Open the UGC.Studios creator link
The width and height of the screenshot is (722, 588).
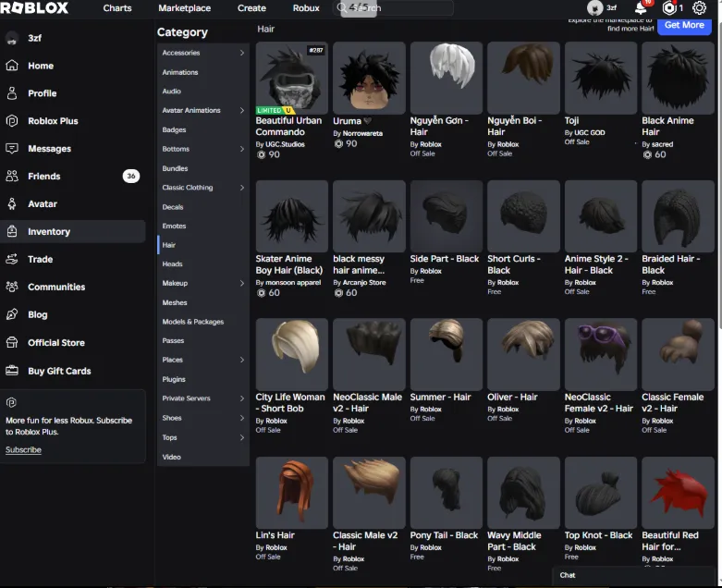click(285, 144)
